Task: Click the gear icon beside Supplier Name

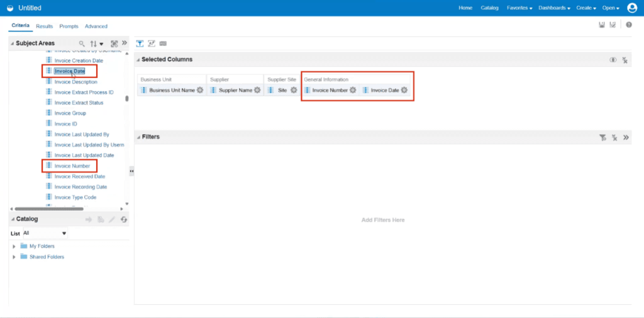Action: 257,90
